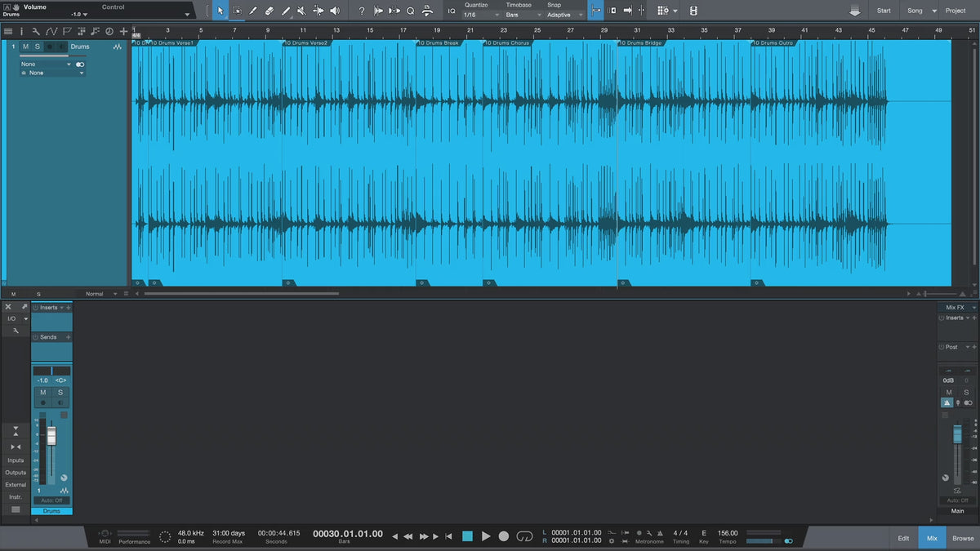Select the Paint pencil tool
Viewport: 980px width, 551px height.
285,11
